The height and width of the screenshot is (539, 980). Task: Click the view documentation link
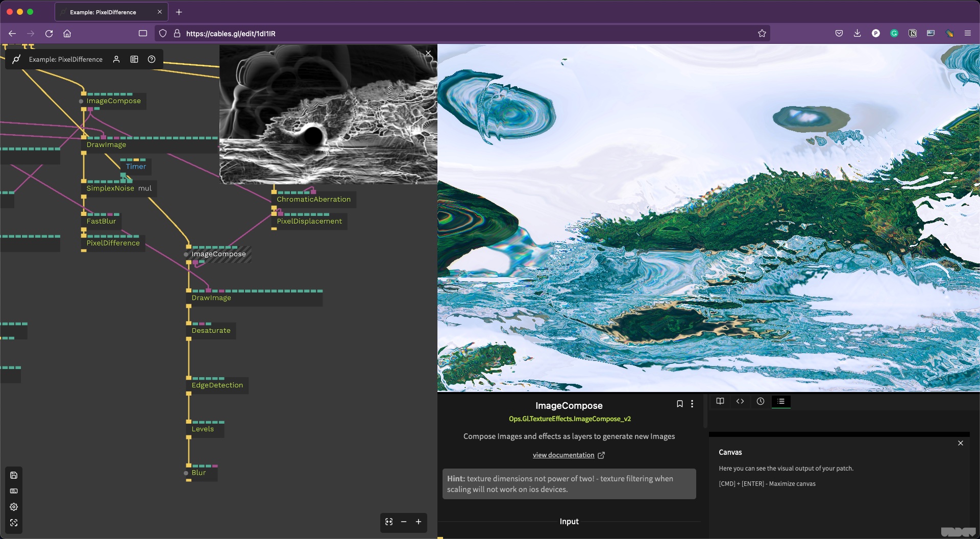tap(563, 455)
